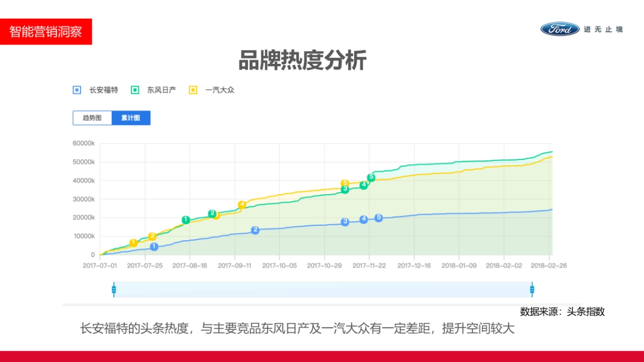
Task: Hide the 一汽大众 series via its legend
Action: click(x=194, y=90)
